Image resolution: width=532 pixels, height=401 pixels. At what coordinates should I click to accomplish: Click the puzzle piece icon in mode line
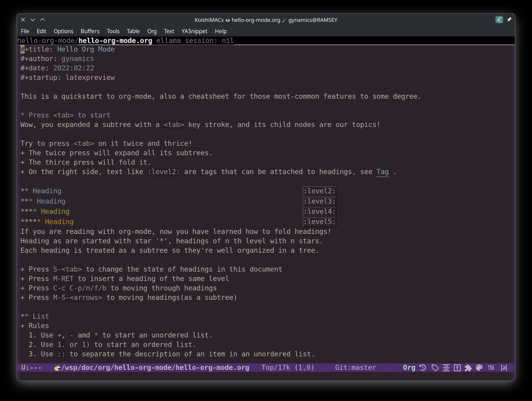(x=468, y=368)
